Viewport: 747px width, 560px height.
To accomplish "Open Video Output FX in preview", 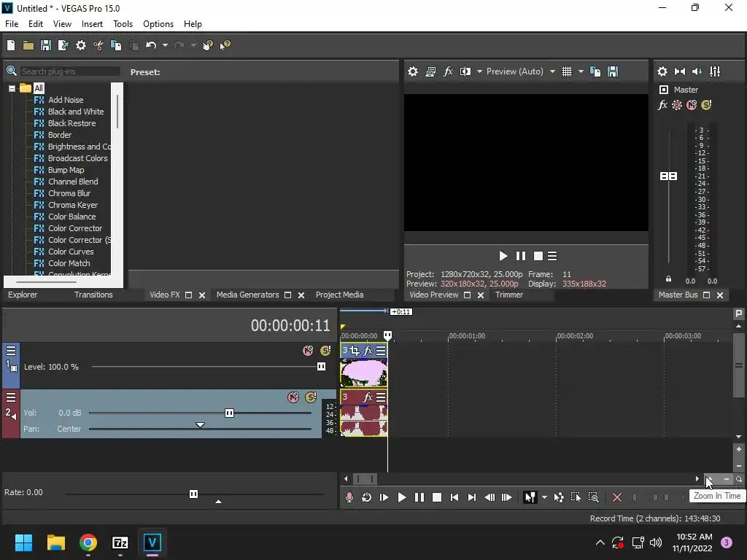I will click(448, 71).
